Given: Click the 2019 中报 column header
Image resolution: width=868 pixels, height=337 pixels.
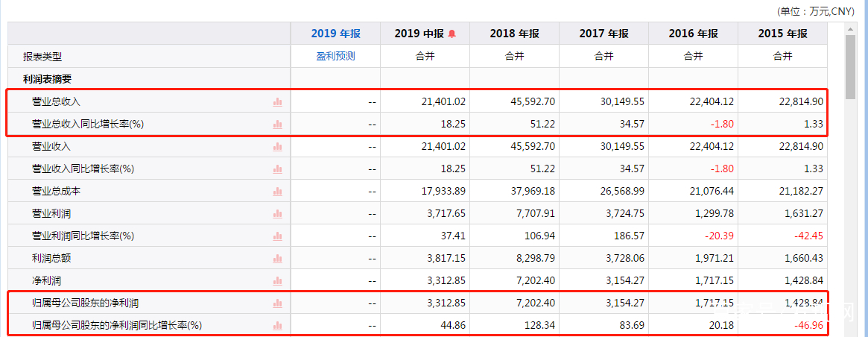Looking at the screenshot, I should (419, 34).
